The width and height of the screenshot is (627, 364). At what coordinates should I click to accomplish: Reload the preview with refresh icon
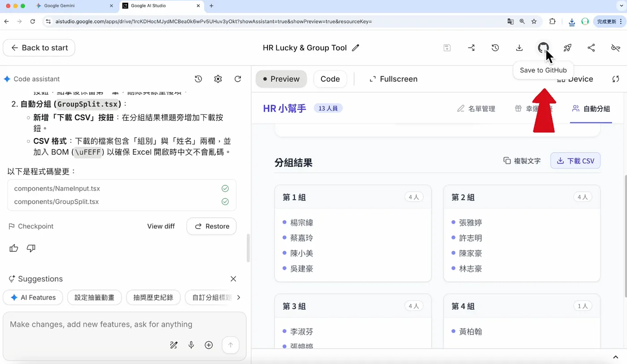tap(616, 79)
